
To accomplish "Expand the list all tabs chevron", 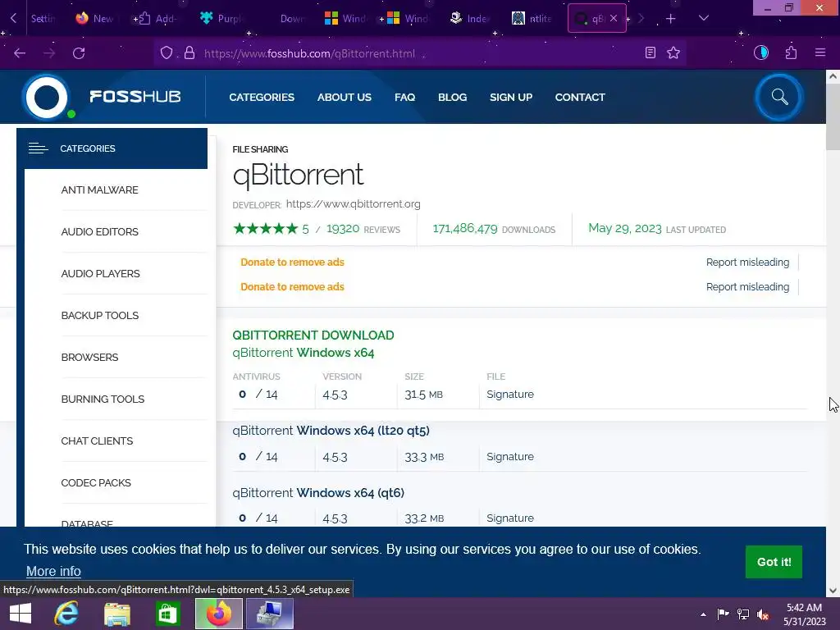I will click(x=704, y=18).
